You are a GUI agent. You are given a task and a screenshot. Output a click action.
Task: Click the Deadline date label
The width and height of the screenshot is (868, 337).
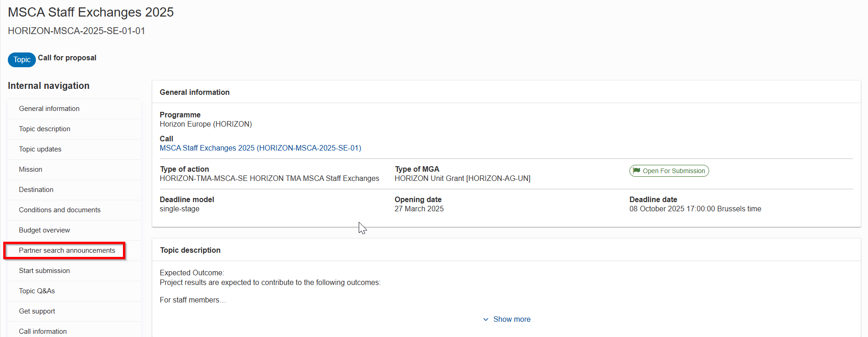tap(653, 199)
